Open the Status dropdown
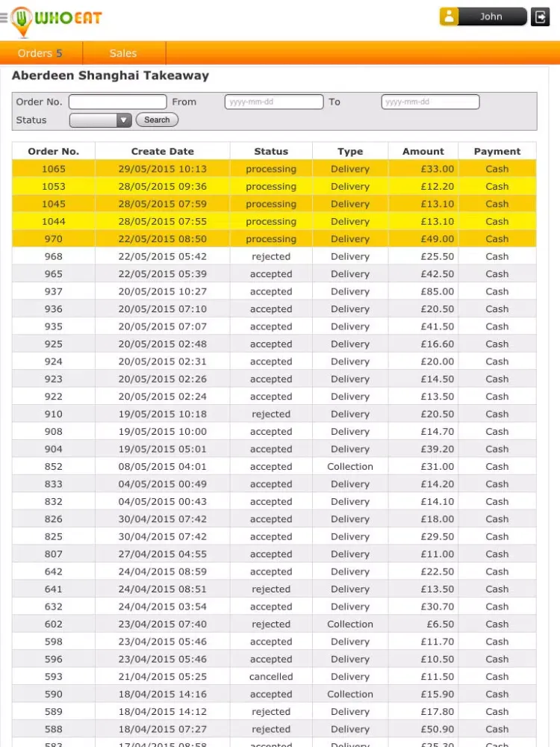The image size is (560, 747). tap(101, 120)
